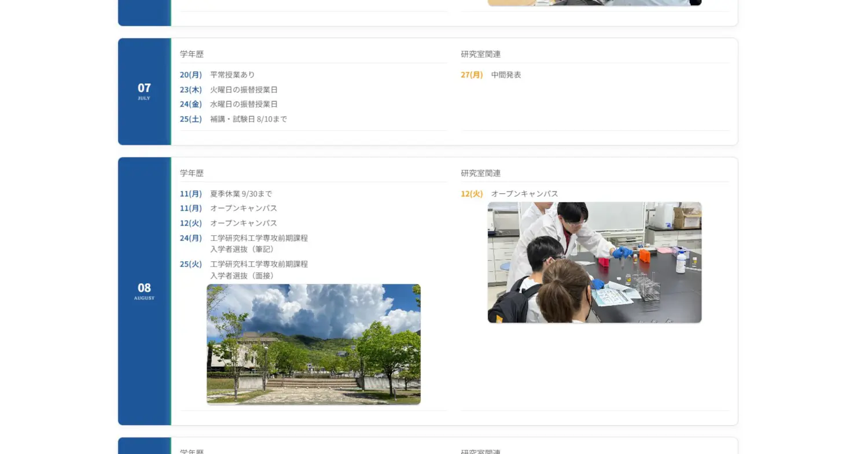868x454 pixels.
Task: Click the 入学者選抜（筆記） entry
Action: (259, 243)
